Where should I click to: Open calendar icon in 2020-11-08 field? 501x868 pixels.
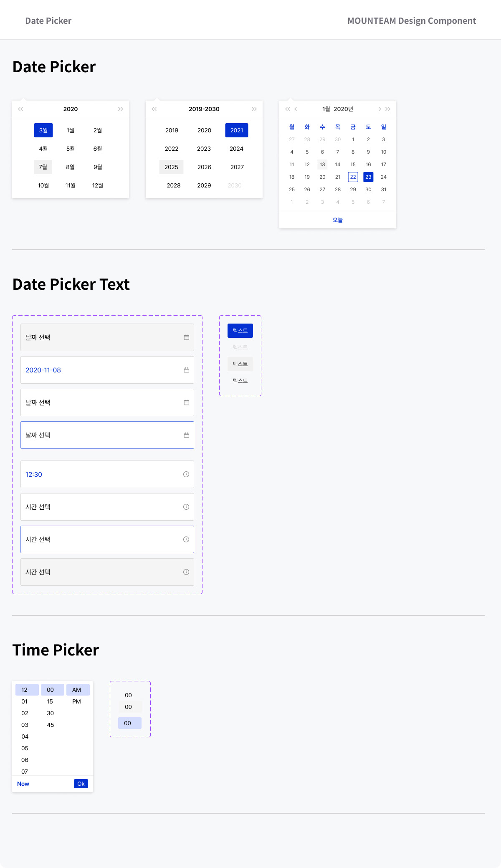click(x=186, y=370)
